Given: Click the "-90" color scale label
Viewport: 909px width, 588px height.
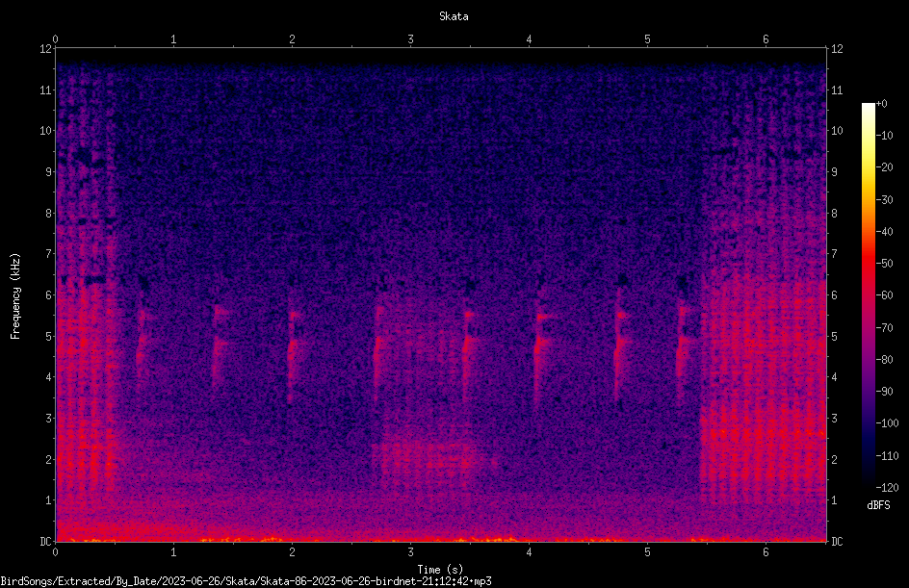Looking at the screenshot, I should [x=884, y=392].
